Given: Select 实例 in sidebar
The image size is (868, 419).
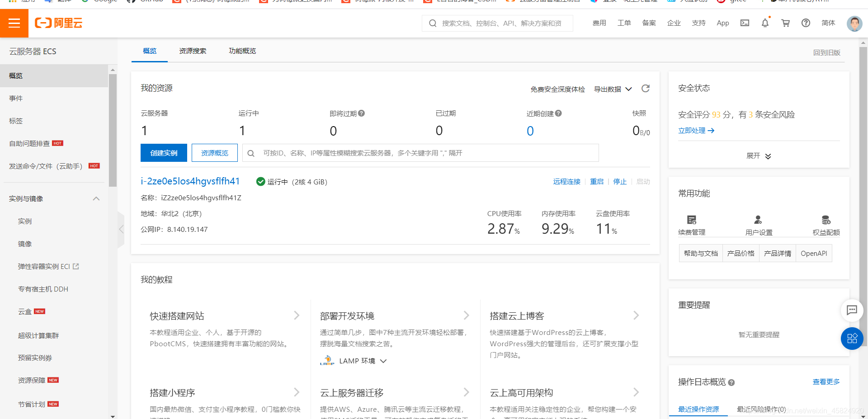Looking at the screenshot, I should point(25,221).
